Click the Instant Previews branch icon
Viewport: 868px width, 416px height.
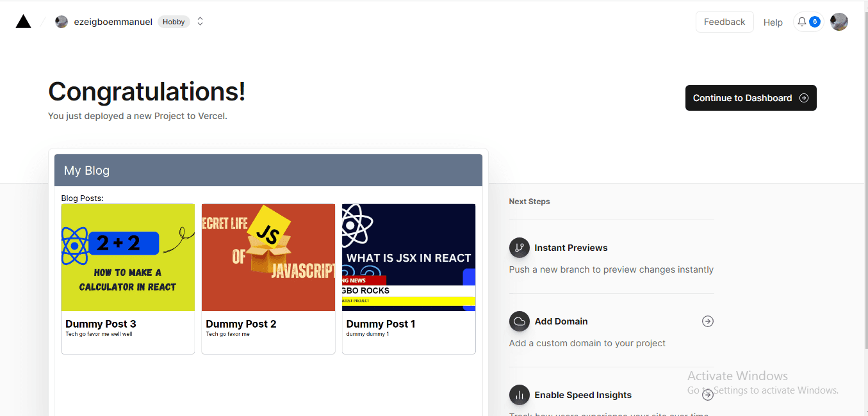click(x=519, y=248)
